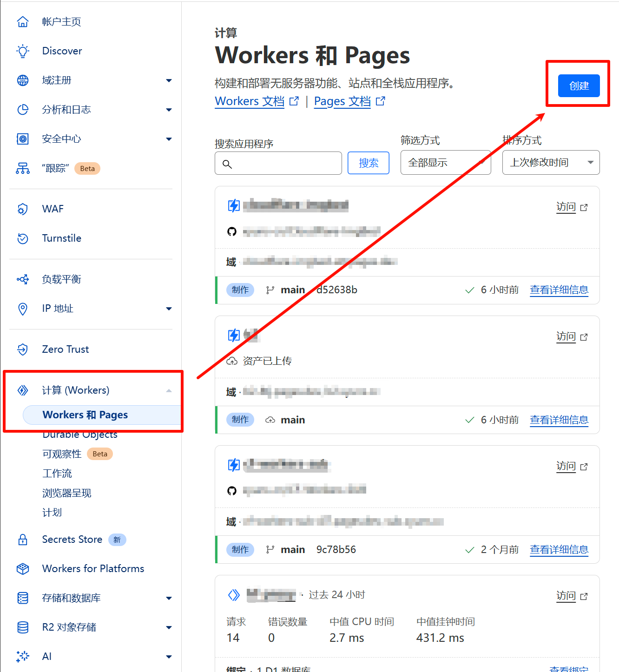Click the 负载平衡 icon
Viewport: 619px width, 672px height.
22,279
